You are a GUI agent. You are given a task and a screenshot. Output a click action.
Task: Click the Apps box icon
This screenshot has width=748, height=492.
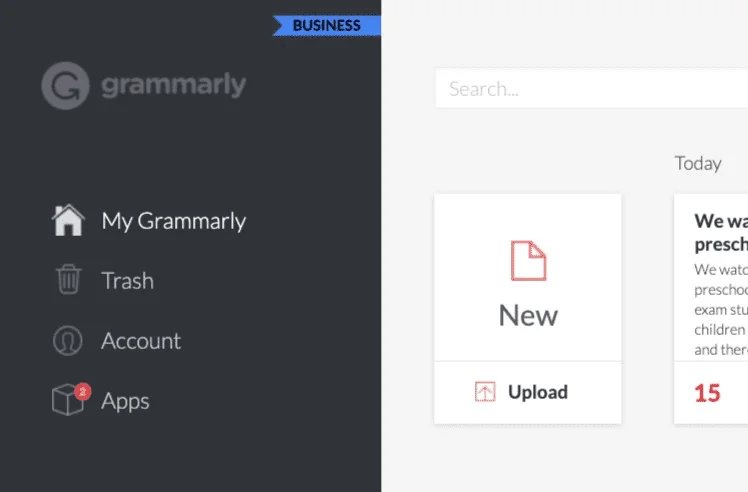[x=67, y=400]
